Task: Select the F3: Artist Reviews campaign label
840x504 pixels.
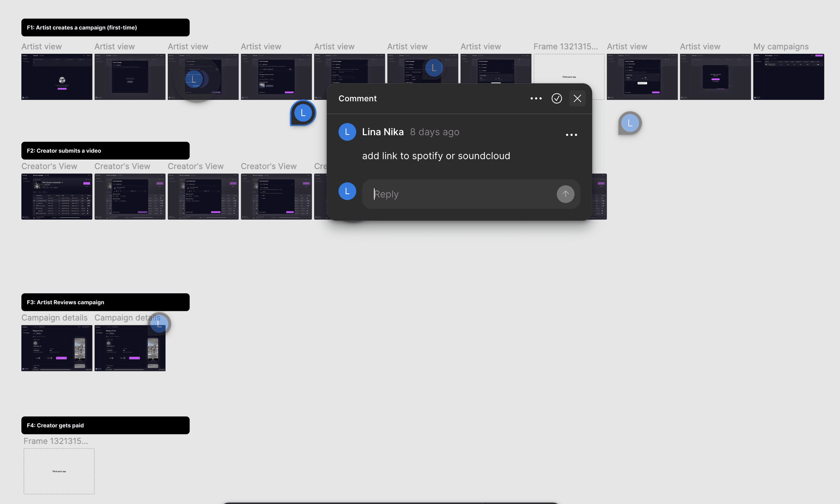Action: point(105,302)
